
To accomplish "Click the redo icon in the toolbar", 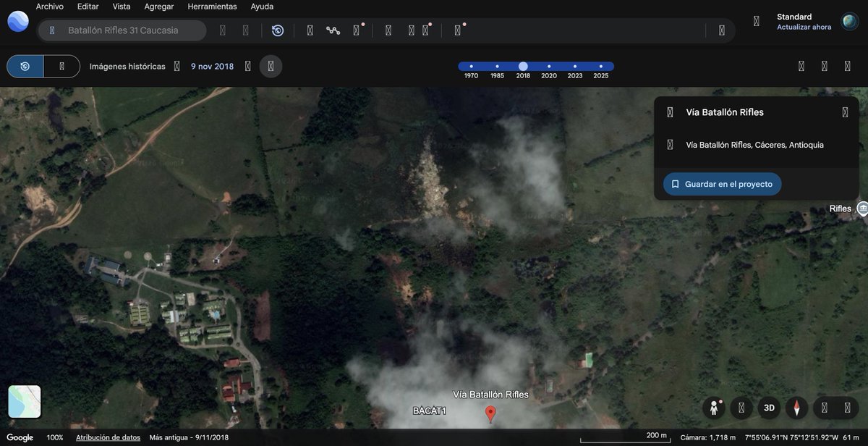I will [246, 30].
